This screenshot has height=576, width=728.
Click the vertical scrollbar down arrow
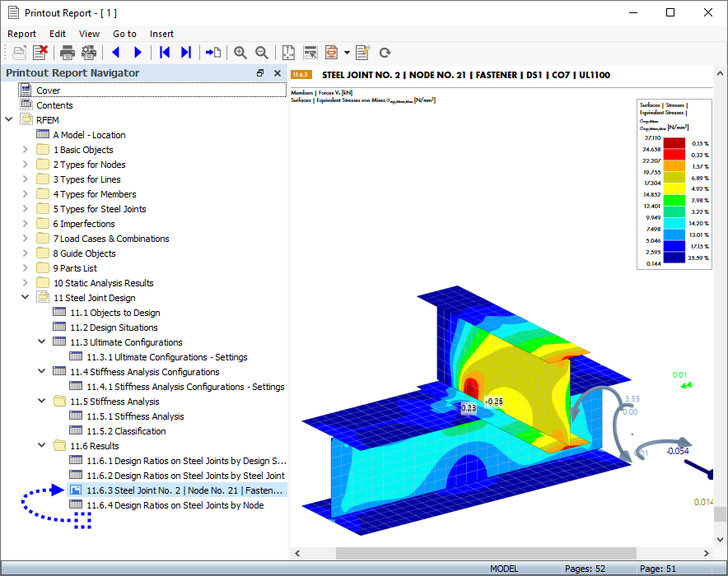pos(720,540)
